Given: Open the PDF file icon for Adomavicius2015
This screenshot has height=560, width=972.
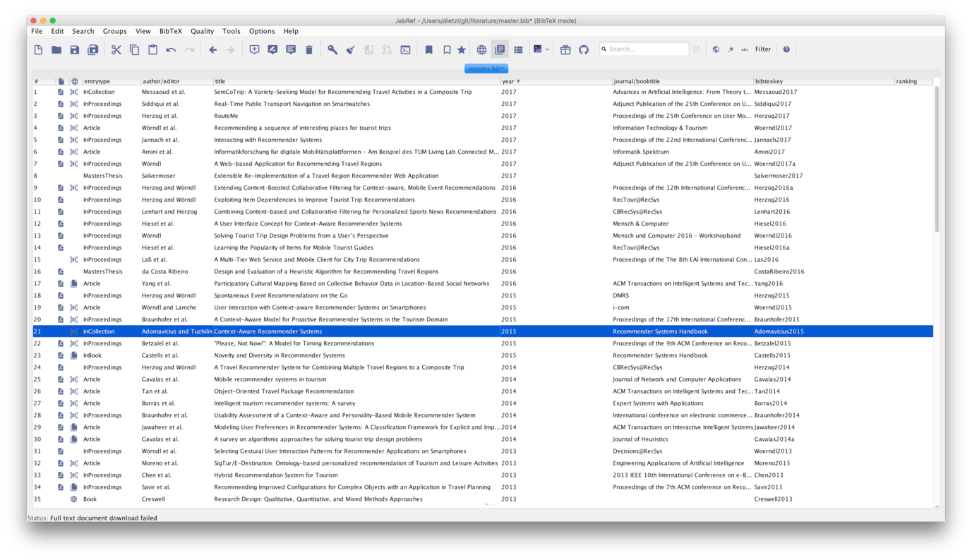Looking at the screenshot, I should coord(61,331).
